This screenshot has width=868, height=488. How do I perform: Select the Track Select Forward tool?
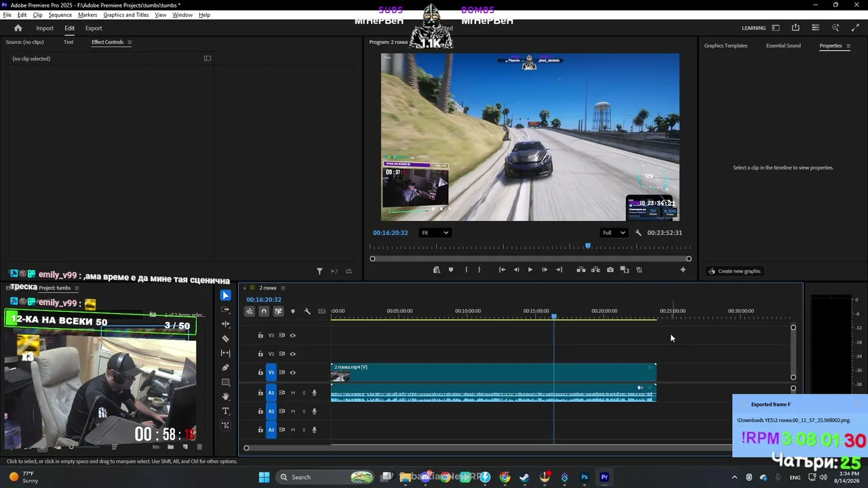pyautogui.click(x=226, y=310)
